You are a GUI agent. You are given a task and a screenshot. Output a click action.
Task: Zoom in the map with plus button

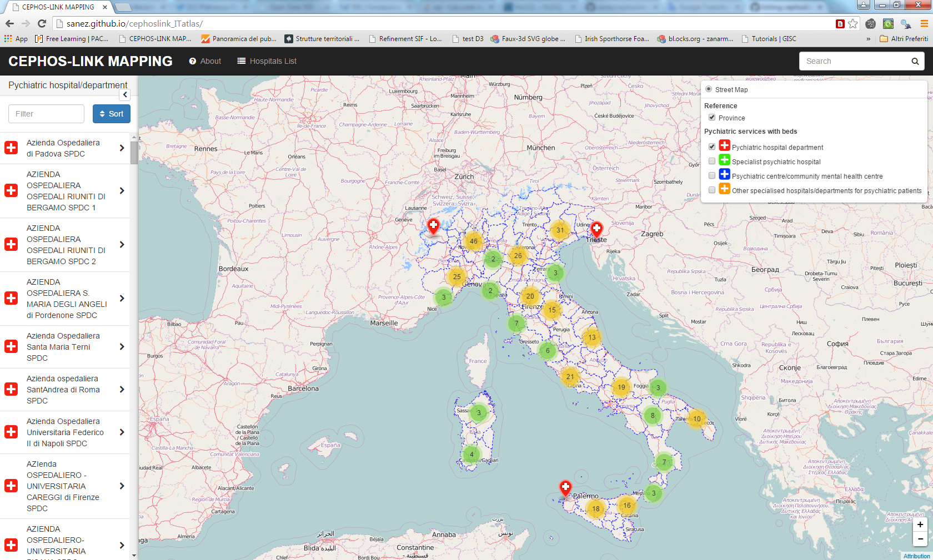920,524
